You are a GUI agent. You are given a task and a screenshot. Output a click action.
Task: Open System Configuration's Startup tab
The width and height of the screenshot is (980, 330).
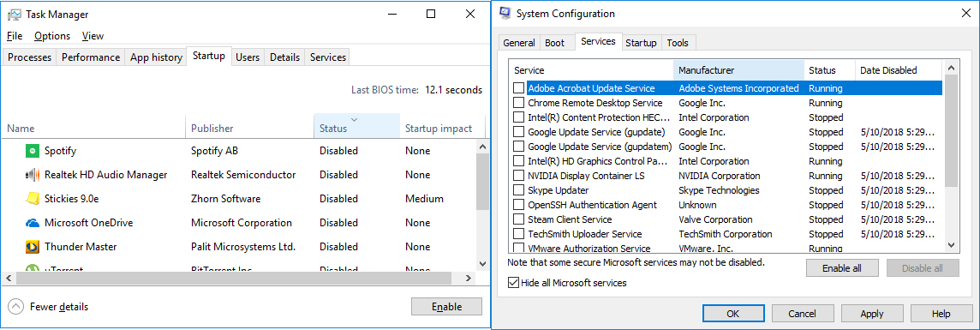pyautogui.click(x=642, y=43)
